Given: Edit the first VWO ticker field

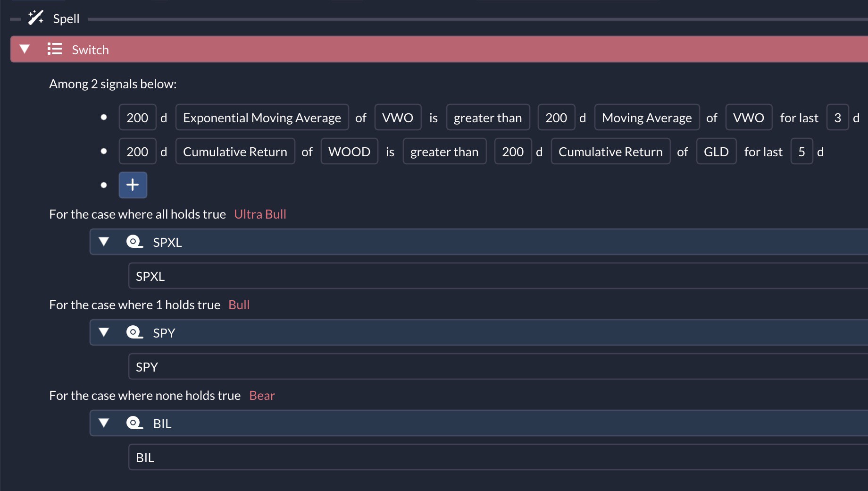Looking at the screenshot, I should [x=398, y=117].
